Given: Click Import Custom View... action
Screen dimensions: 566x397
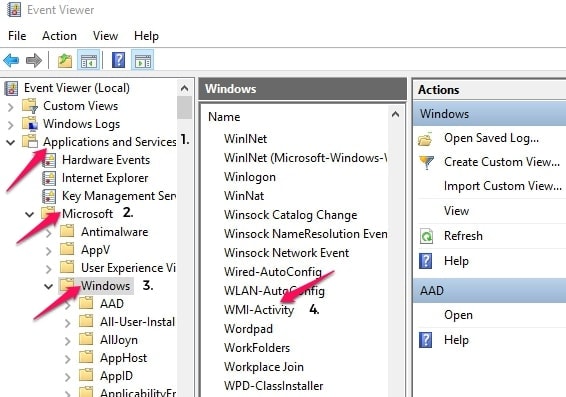Looking at the screenshot, I should [503, 186].
